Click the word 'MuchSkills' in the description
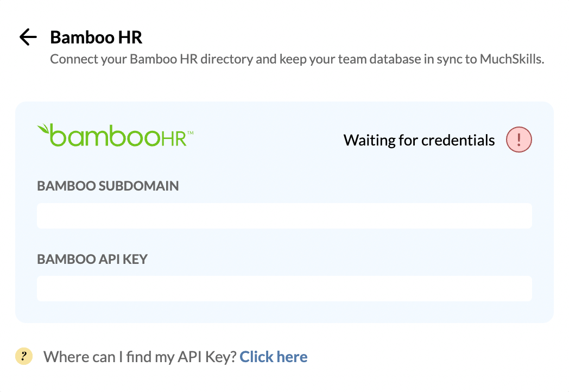The width and height of the screenshot is (569, 392). click(511, 59)
